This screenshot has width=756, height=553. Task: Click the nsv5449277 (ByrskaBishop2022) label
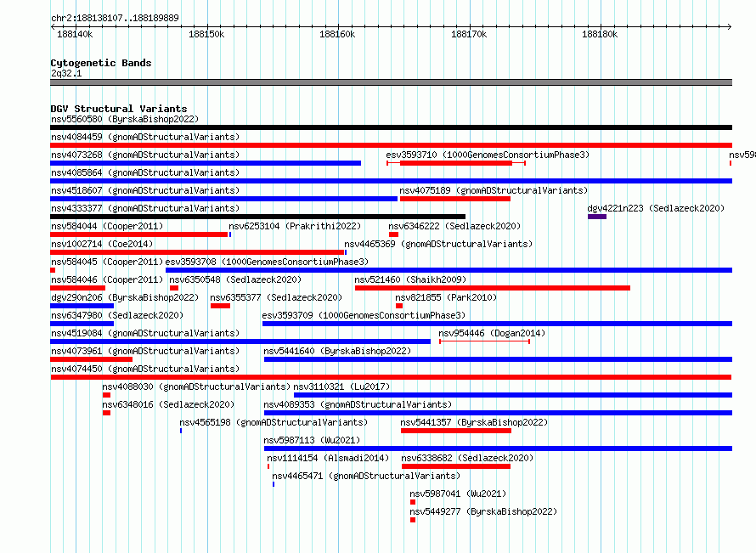click(483, 511)
